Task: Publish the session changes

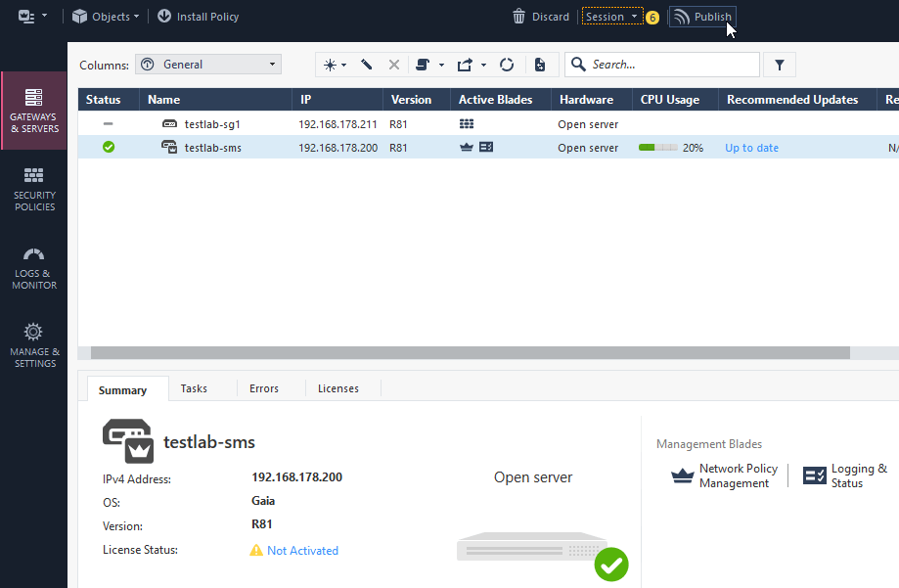Action: click(703, 17)
